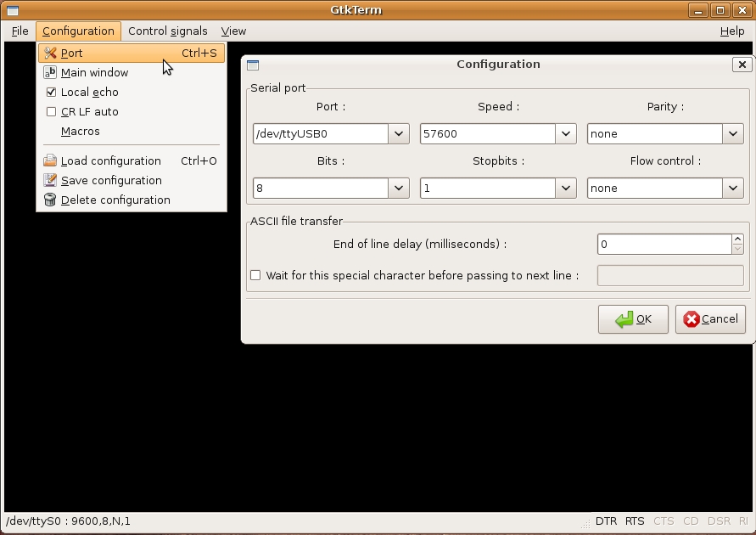Open the Parity dropdown list
Image resolution: width=756 pixels, height=535 pixels.
tap(733, 134)
